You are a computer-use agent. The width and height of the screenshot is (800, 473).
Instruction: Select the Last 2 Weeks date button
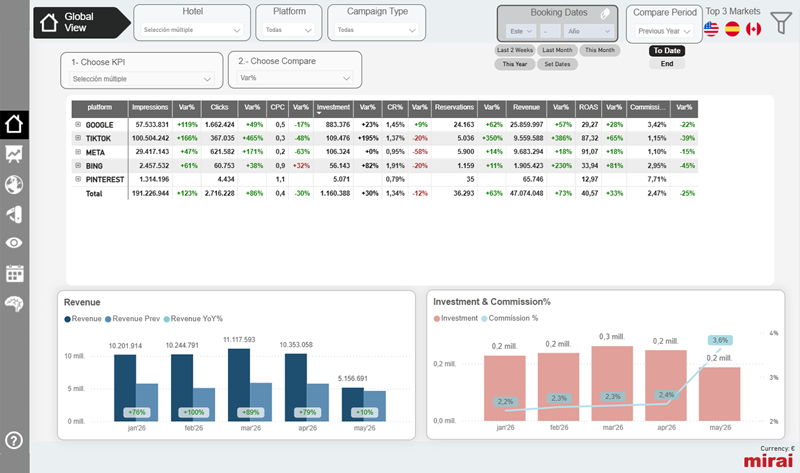coord(514,50)
